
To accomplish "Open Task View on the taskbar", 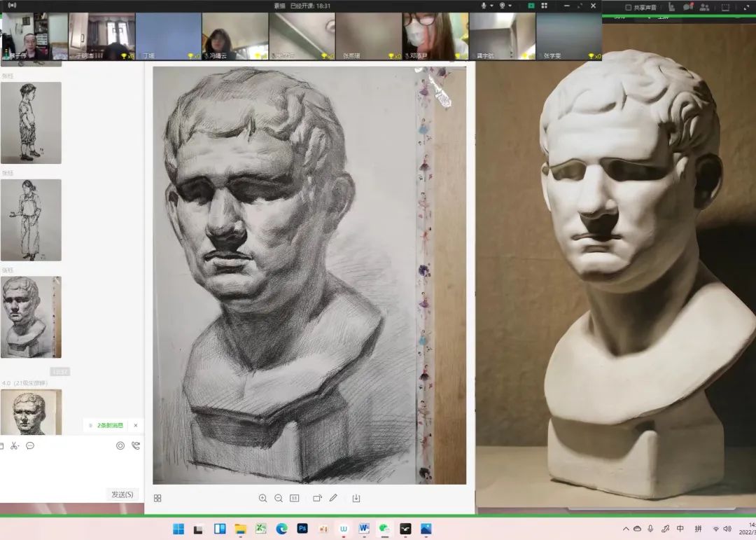I will click(x=198, y=529).
